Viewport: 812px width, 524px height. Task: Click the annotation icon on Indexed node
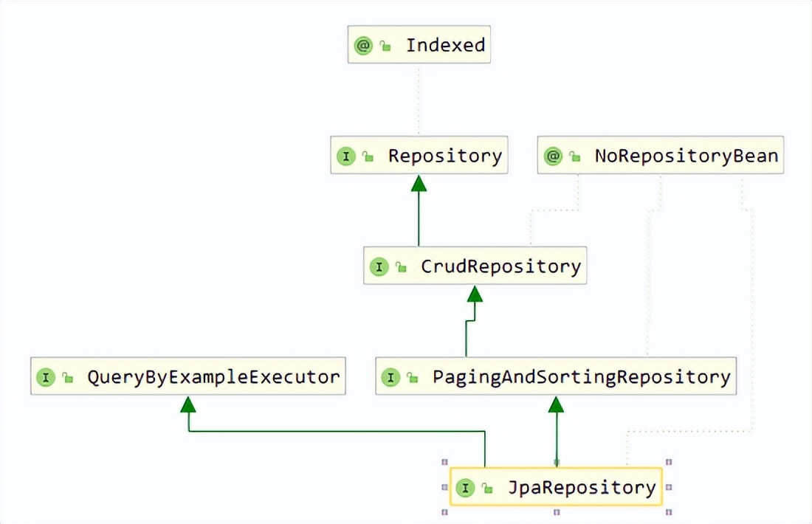[363, 45]
